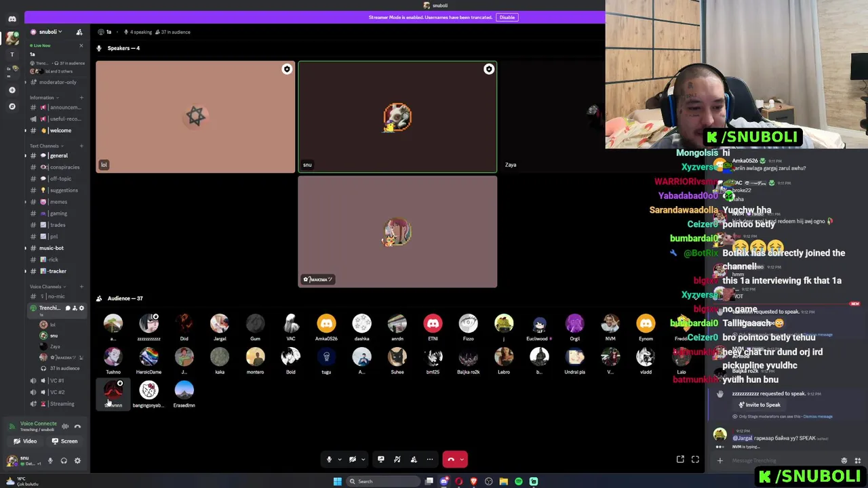Open options on snu speaker tile
This screenshot has width=868, height=488.
pyautogui.click(x=488, y=69)
